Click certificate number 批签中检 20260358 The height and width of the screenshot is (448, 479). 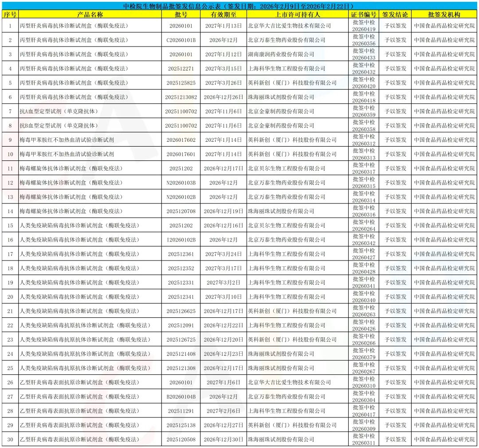tap(364, 125)
